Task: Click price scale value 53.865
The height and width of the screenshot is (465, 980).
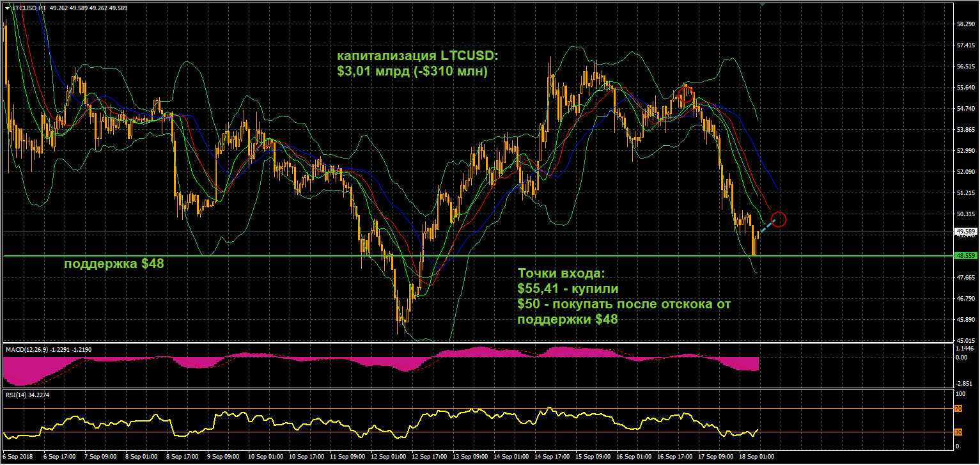Action: tap(965, 130)
